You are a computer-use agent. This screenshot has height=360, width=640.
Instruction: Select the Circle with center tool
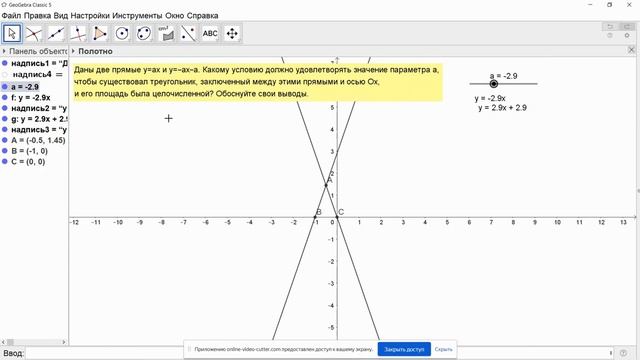click(122, 33)
